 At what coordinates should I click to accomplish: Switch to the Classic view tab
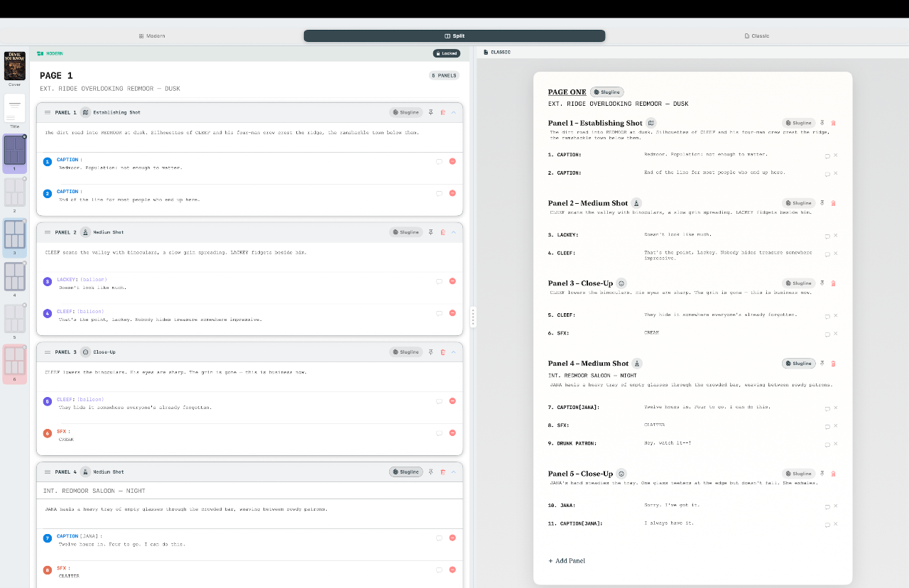[756, 36]
